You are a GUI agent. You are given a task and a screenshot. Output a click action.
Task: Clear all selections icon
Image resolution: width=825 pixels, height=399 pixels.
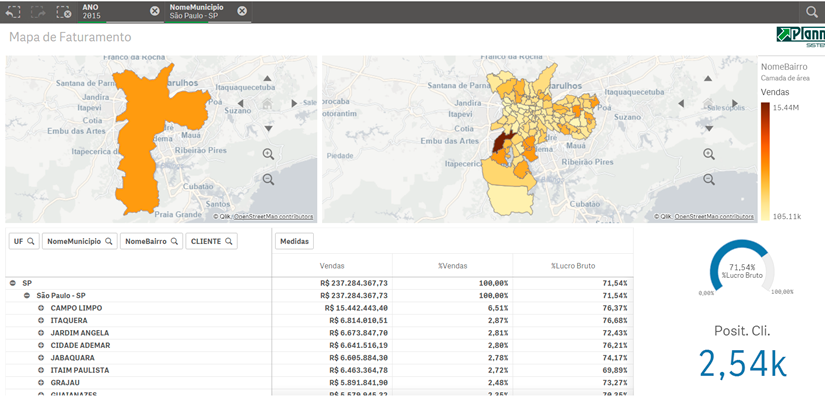(63, 11)
